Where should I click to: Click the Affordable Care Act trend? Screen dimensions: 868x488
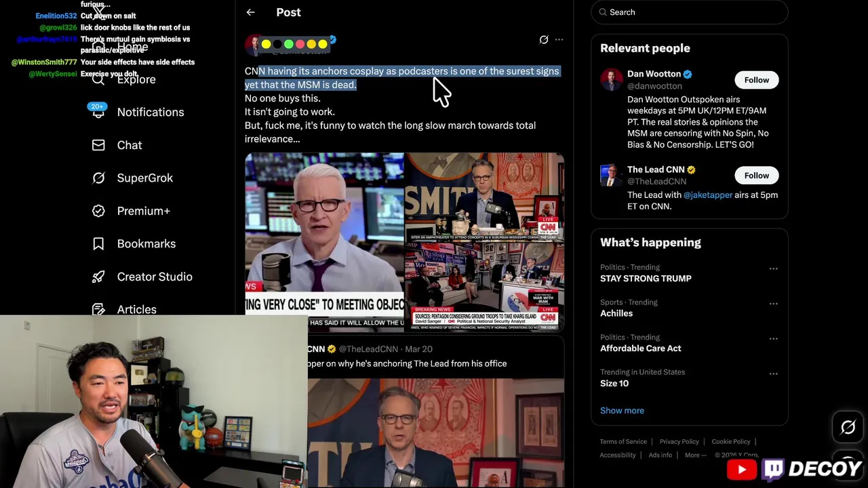(641, 348)
